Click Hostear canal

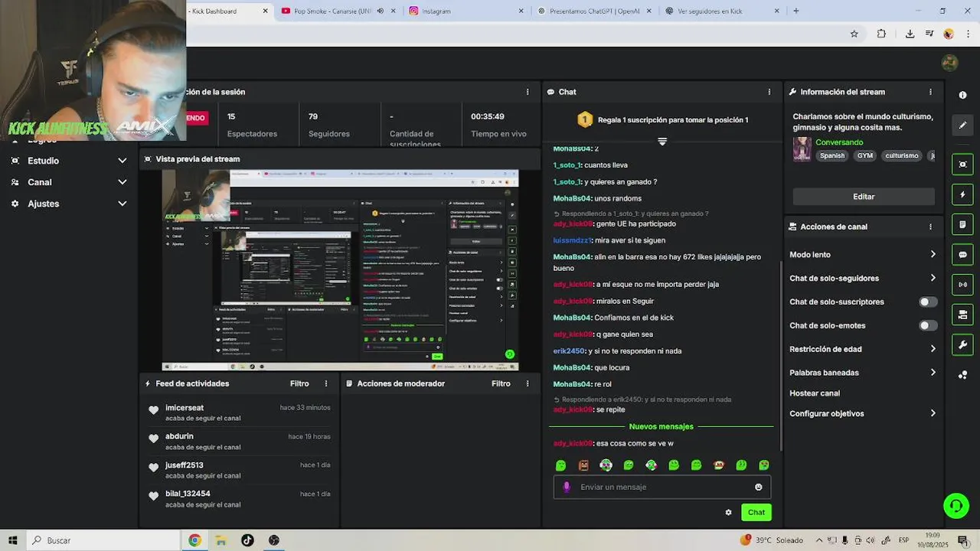(815, 393)
